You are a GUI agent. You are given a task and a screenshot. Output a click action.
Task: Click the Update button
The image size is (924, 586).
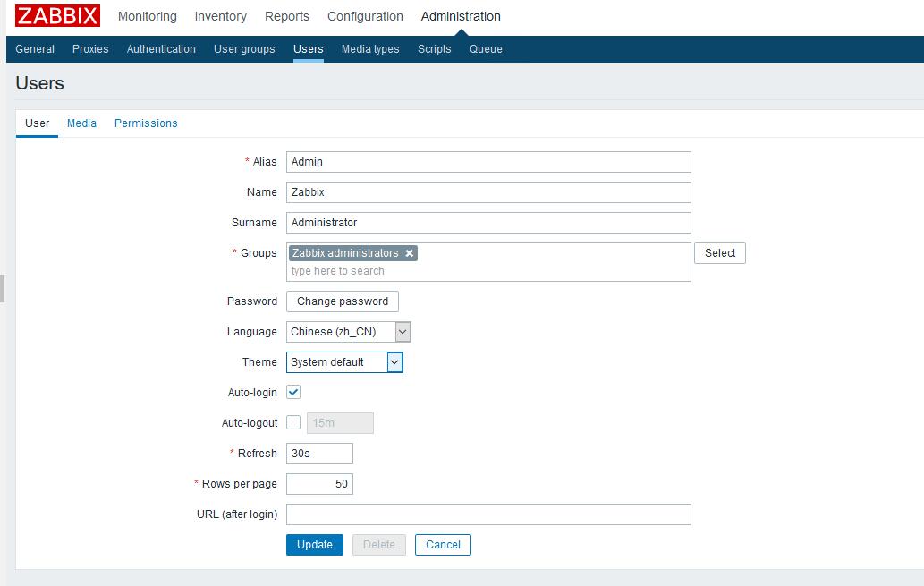315,545
